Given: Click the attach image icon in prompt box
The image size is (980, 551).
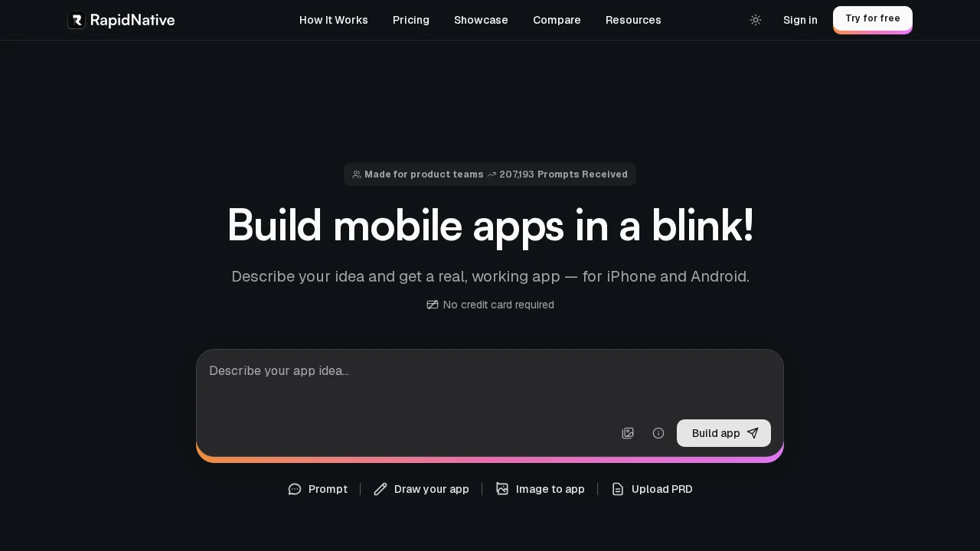Looking at the screenshot, I should [628, 433].
